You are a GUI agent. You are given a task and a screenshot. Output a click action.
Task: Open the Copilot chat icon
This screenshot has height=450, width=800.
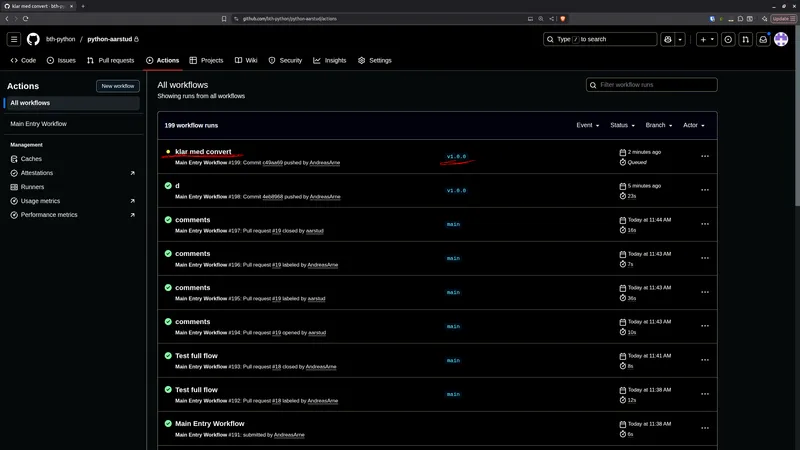click(667, 39)
